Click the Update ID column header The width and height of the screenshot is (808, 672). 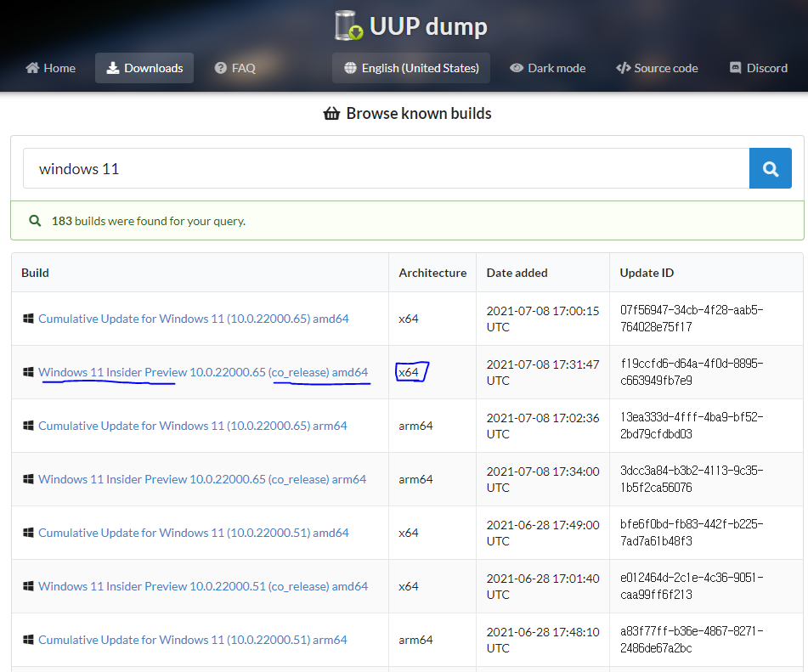[647, 273]
